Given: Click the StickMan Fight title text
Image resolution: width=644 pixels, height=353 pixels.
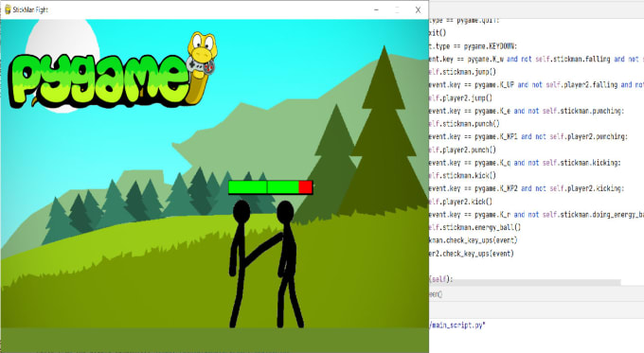Looking at the screenshot, I should pos(30,9).
